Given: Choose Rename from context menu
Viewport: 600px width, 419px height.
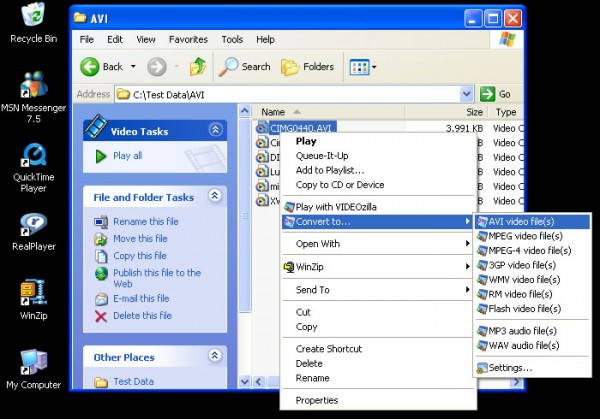Looking at the screenshot, I should point(377,378).
